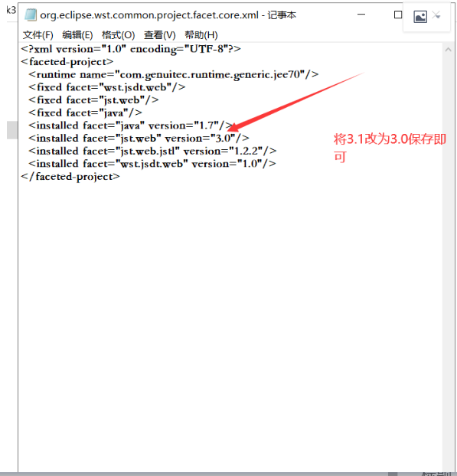Open the 编辑(E) menu
This screenshot has width=457, height=476.
click(77, 35)
